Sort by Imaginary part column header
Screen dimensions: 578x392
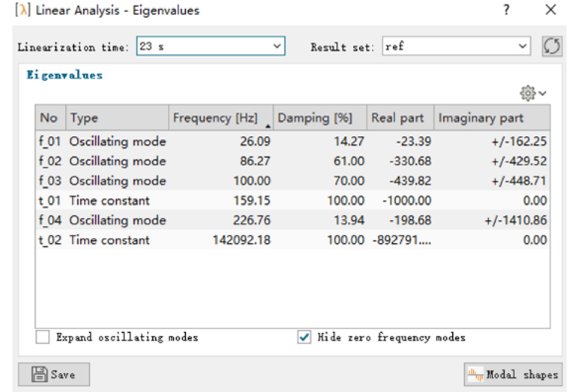492,118
